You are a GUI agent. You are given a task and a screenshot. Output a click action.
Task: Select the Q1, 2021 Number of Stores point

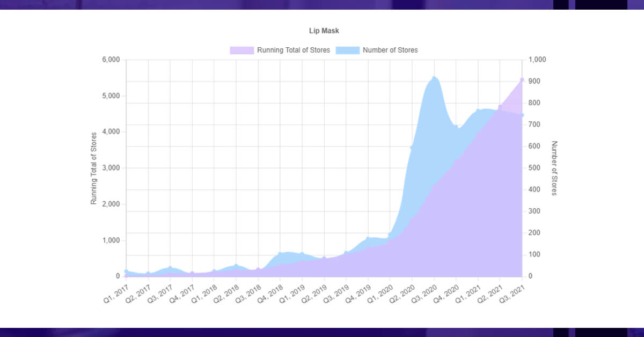478,111
